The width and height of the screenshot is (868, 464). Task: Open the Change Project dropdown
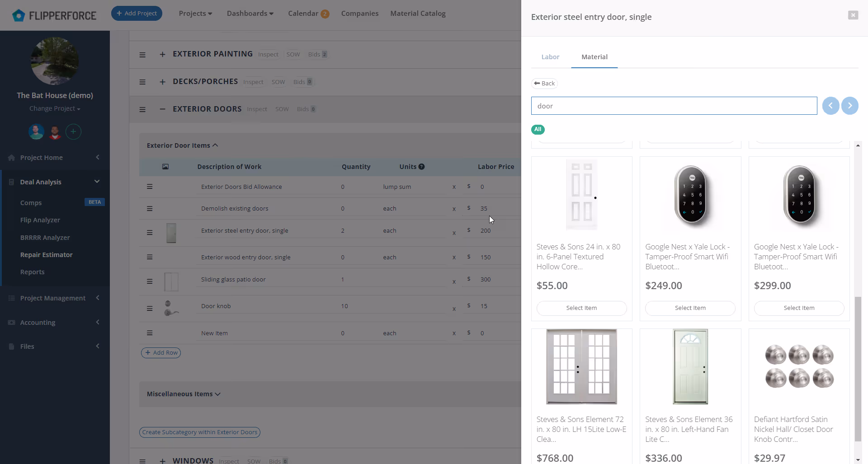click(55, 109)
